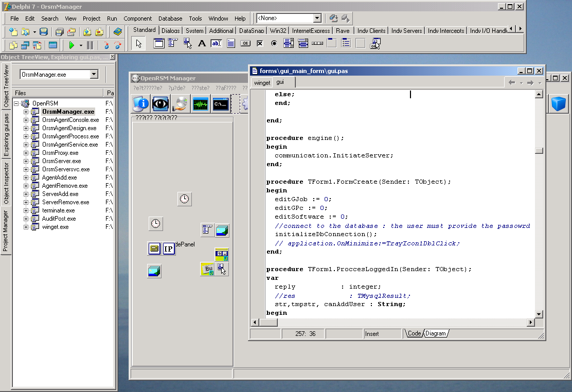Click the View Unit icon
572x392 pixels.
tap(13, 45)
